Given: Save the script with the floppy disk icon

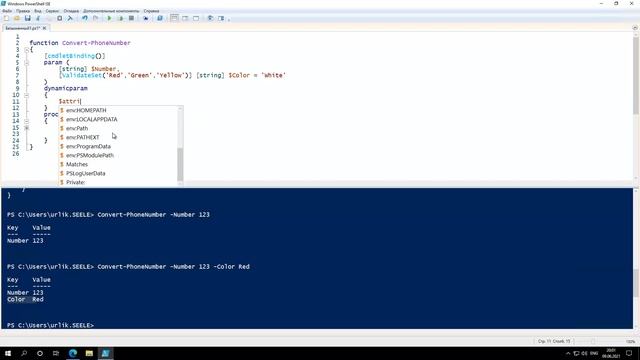Looking at the screenshot, I should click(27, 18).
